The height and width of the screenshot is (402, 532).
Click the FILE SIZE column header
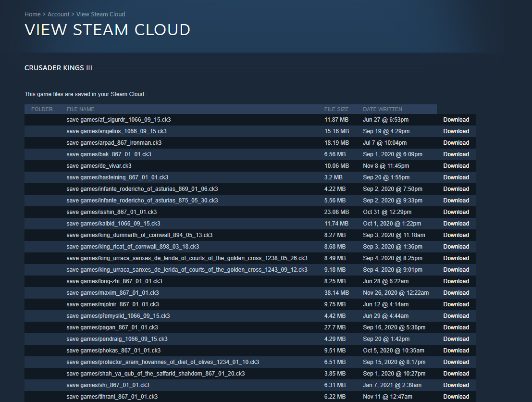point(336,109)
